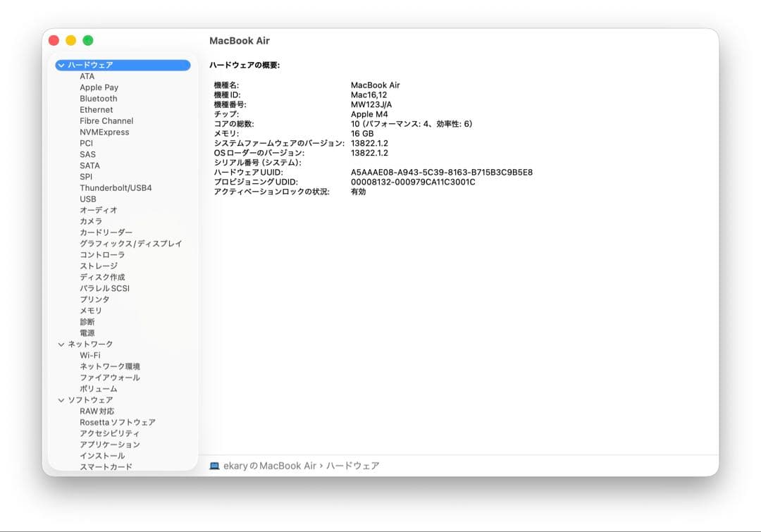Collapse the ソフトウェア section
The image size is (761, 532).
[x=61, y=400]
